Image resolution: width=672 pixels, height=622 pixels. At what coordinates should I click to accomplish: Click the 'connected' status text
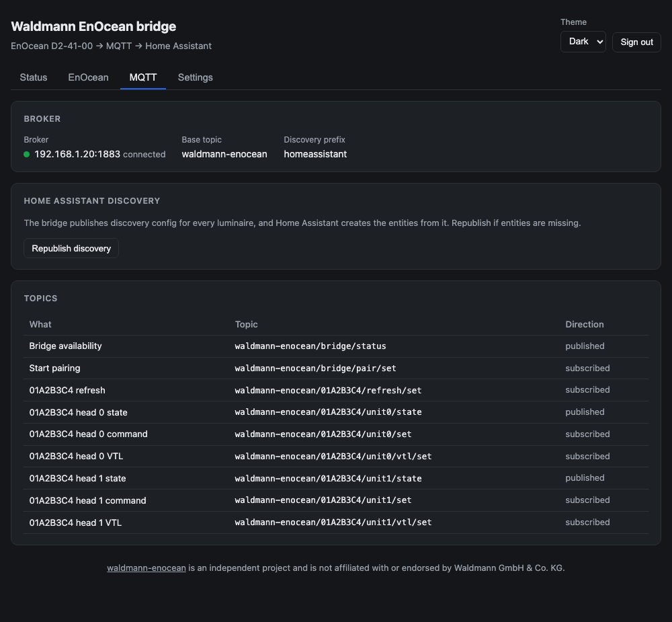tap(144, 155)
